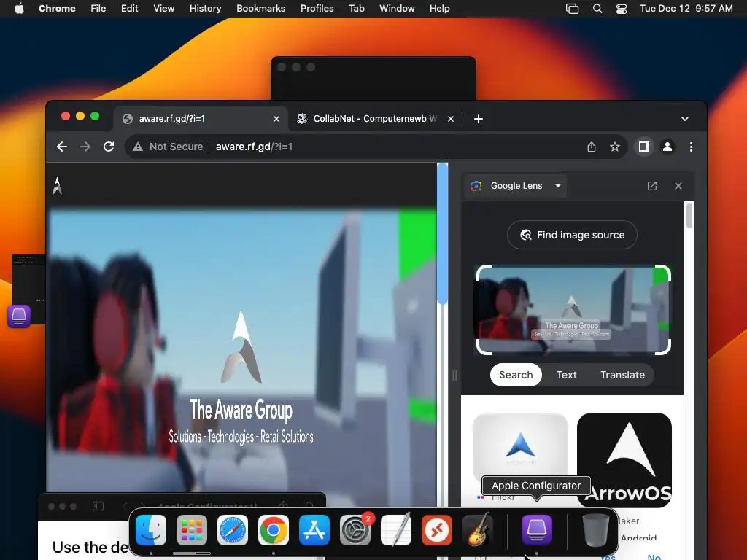
Task: Open the Chrome application menu
Action: [57, 9]
